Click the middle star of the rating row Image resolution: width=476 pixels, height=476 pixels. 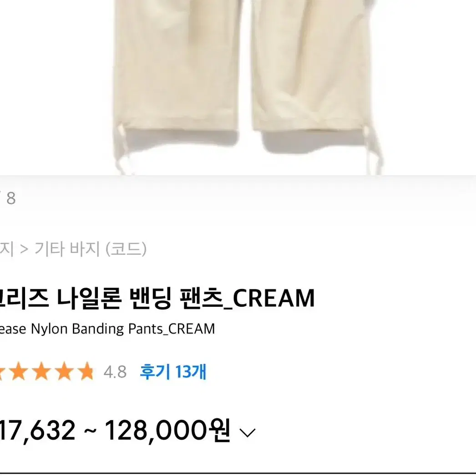tap(41, 371)
